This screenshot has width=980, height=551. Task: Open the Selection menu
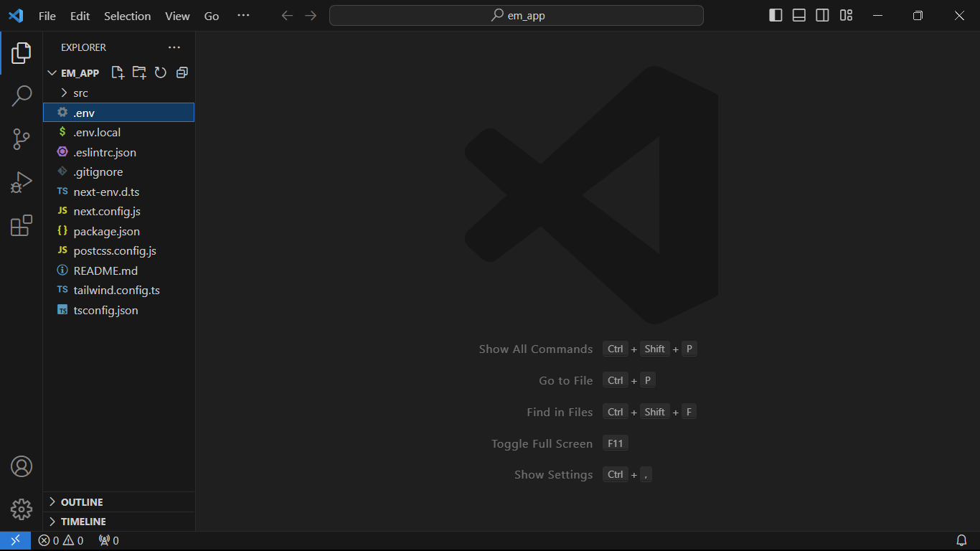pyautogui.click(x=128, y=16)
